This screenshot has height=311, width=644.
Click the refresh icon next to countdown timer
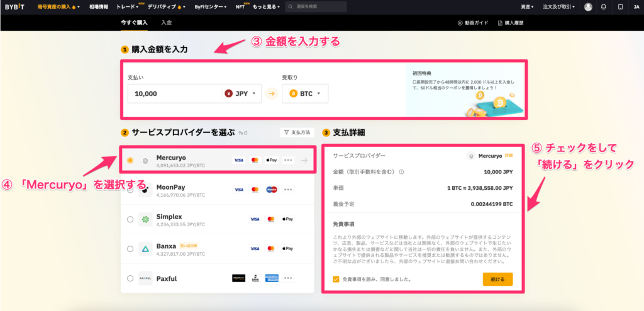point(245,133)
